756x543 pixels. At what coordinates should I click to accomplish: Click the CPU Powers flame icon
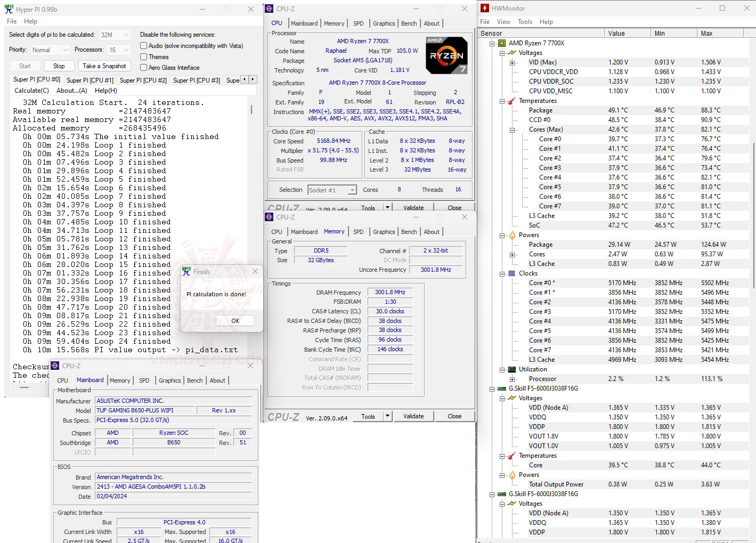click(x=511, y=235)
